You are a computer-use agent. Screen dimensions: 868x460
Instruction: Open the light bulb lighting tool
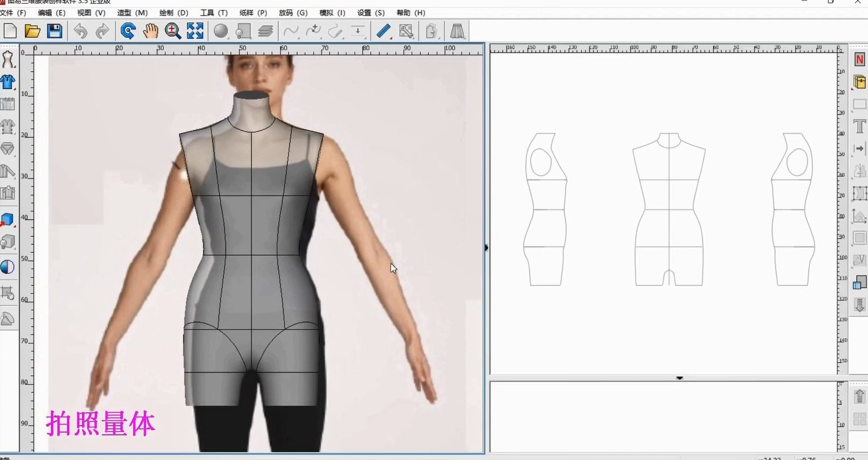[243, 31]
